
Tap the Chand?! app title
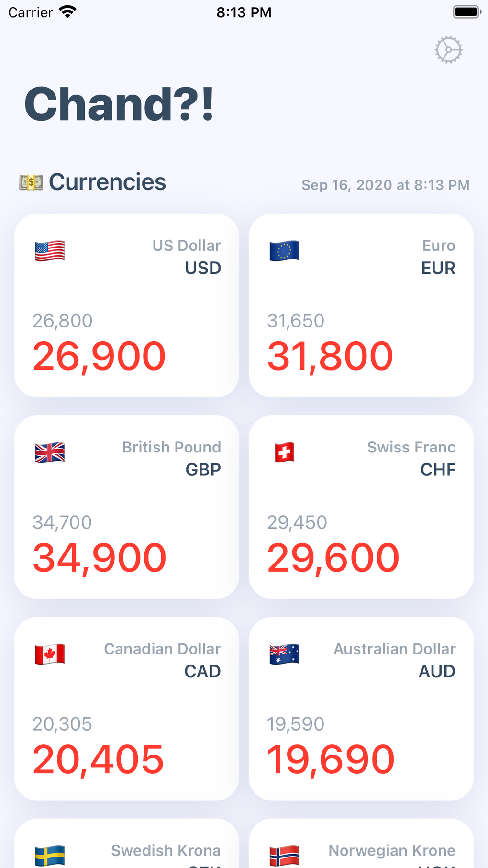point(119,104)
